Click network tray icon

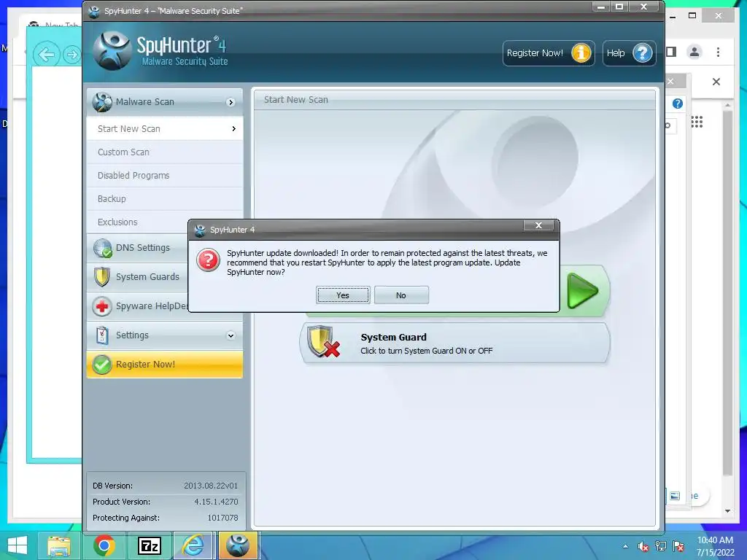(660, 546)
